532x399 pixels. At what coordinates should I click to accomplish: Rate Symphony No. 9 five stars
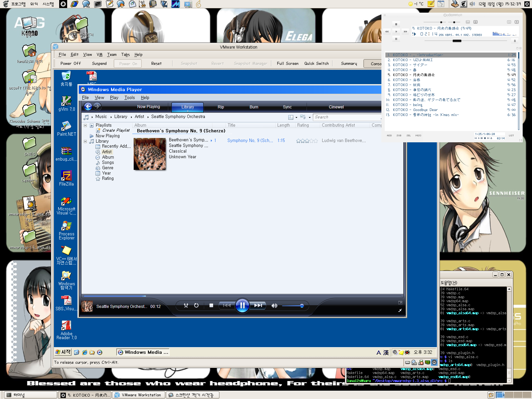click(316, 141)
